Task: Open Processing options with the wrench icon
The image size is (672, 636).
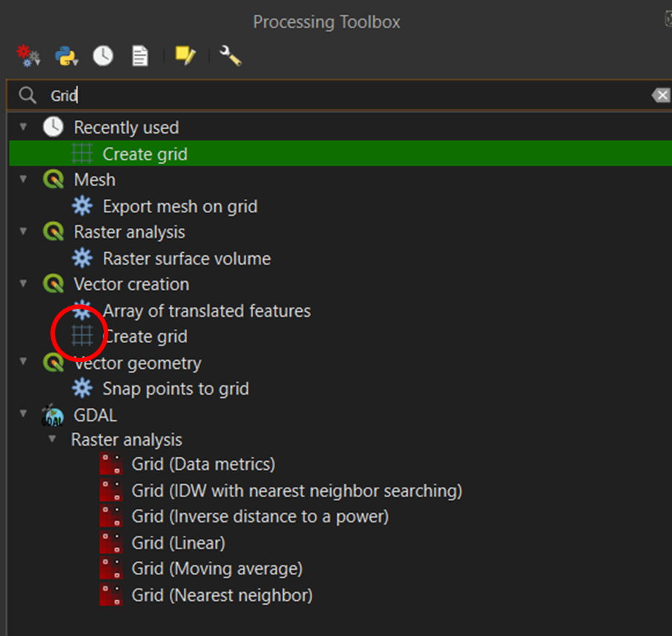Action: (x=230, y=55)
